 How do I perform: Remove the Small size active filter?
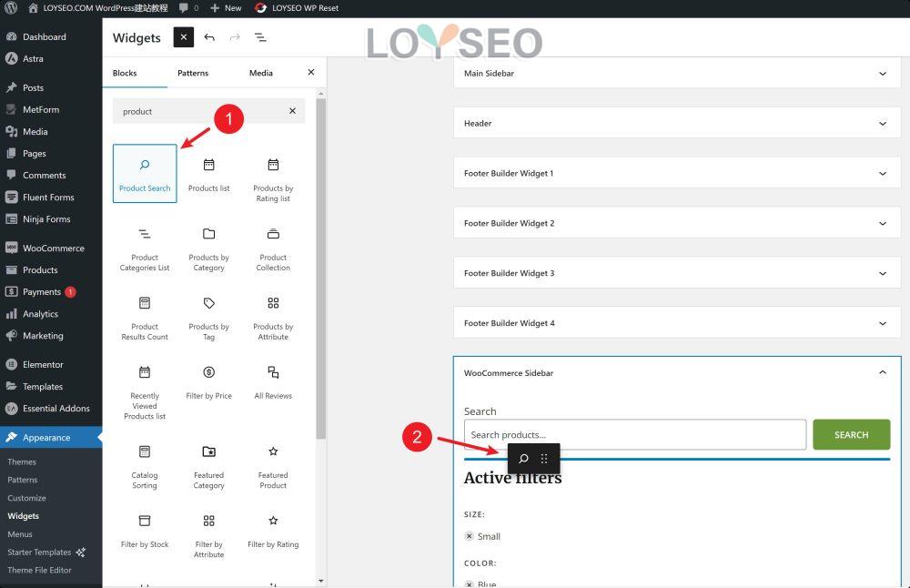coord(470,536)
